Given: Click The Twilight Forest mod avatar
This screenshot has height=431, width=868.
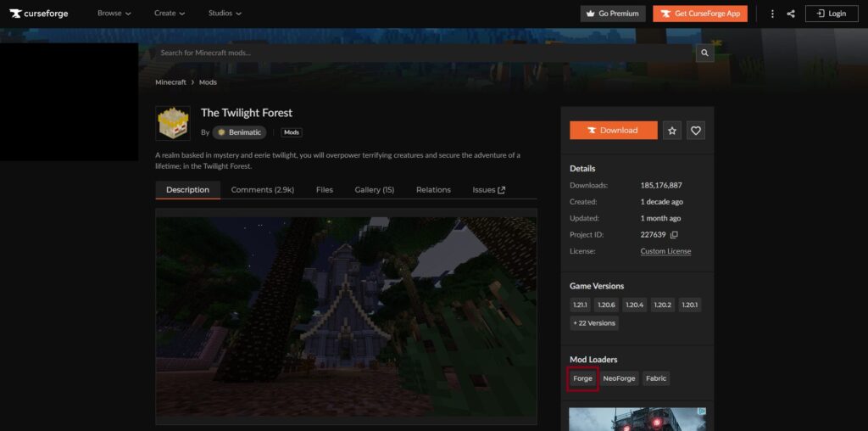Looking at the screenshot, I should tap(173, 123).
